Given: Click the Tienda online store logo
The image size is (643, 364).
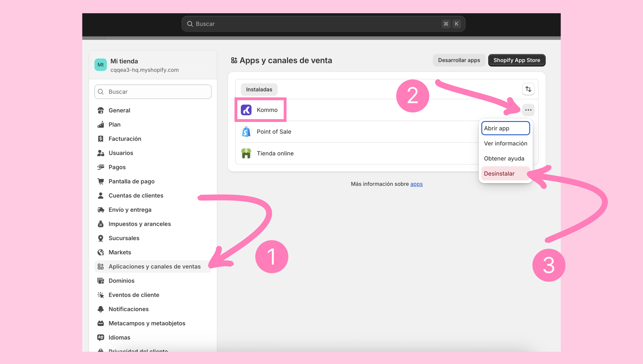Looking at the screenshot, I should [246, 153].
